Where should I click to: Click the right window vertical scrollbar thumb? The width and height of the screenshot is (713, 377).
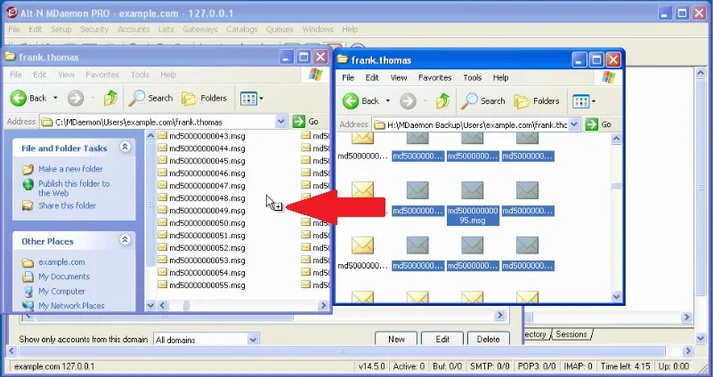pyautogui.click(x=616, y=186)
